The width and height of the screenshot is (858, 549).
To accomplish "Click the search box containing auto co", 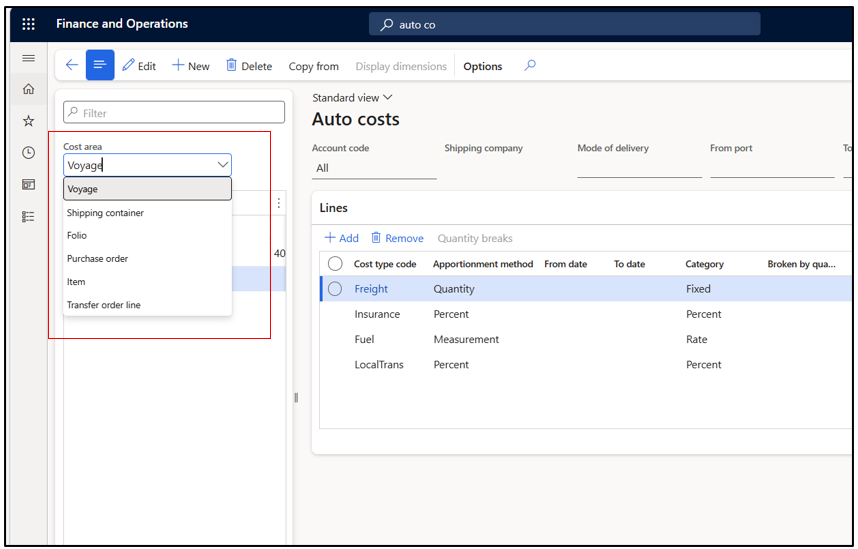I will (x=565, y=24).
